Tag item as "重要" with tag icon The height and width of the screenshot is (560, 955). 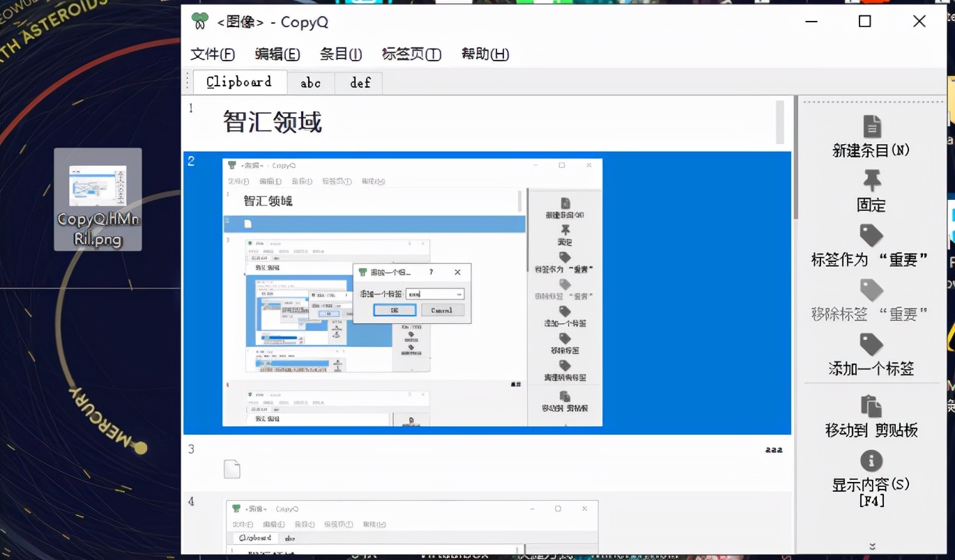point(871,236)
